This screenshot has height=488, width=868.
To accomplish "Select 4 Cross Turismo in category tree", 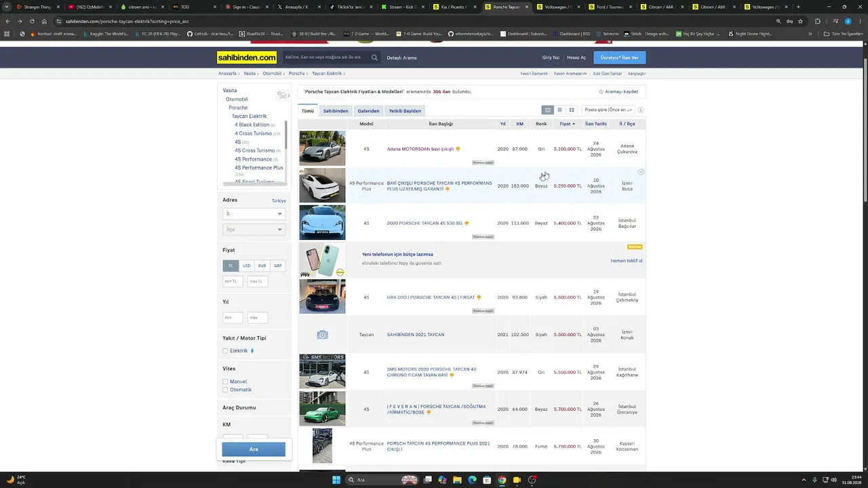I will click(254, 134).
